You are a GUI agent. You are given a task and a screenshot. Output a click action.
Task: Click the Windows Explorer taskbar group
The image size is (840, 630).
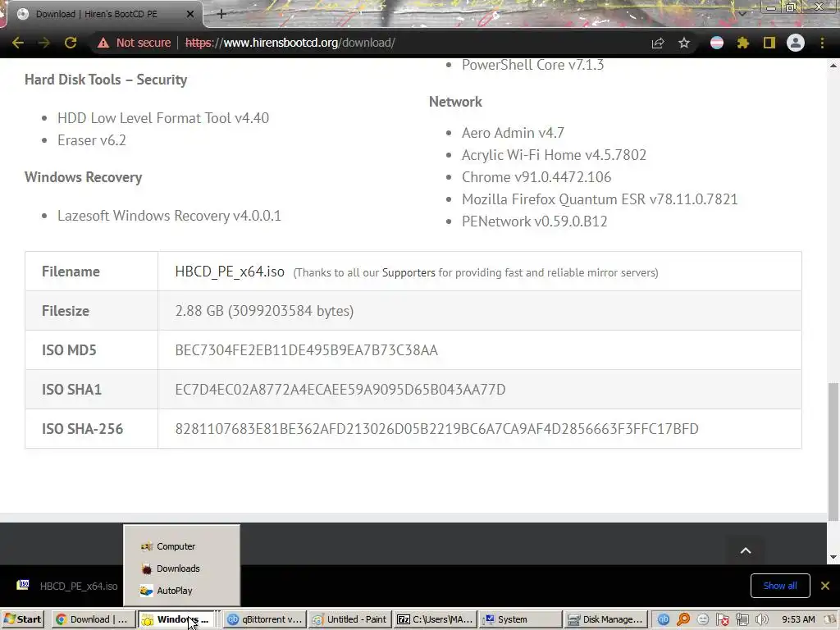[x=177, y=619]
